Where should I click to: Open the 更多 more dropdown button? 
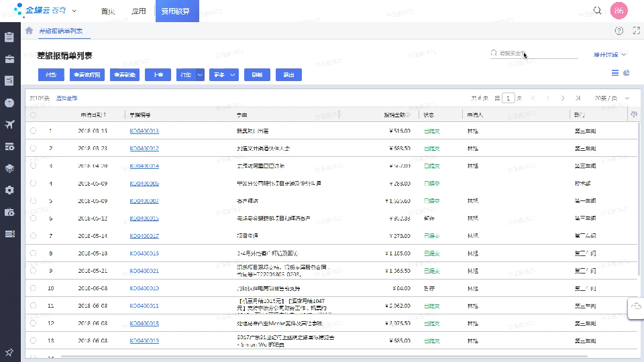point(224,74)
